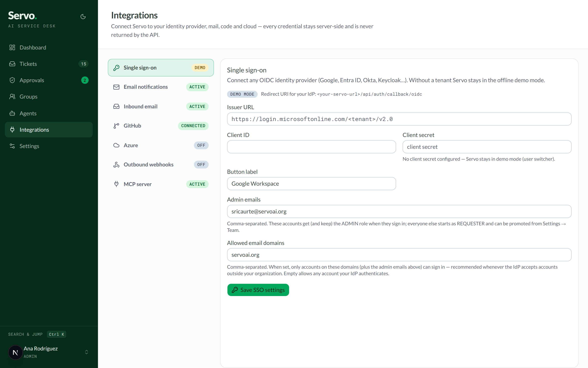Click into the Client ID field
Viewport: 588px width, 368px height.
(x=311, y=147)
